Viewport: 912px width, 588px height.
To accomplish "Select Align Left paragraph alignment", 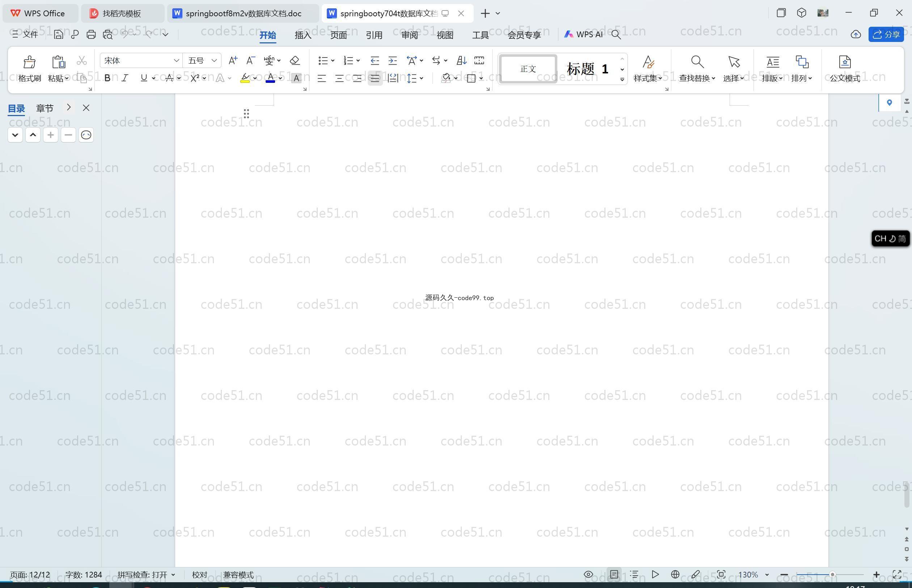I will pos(322,78).
